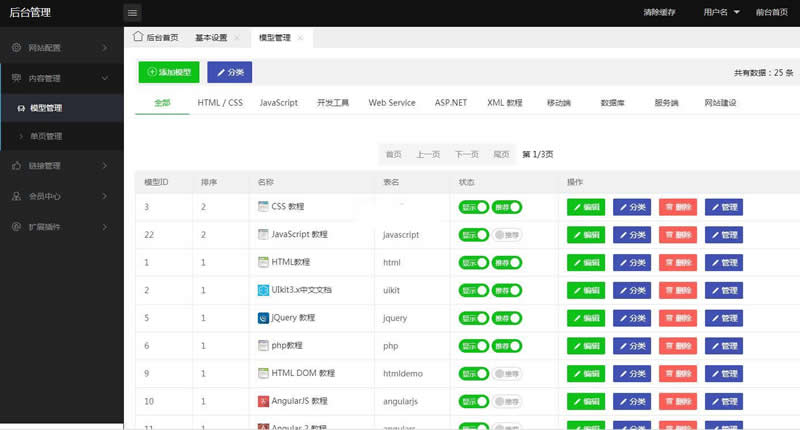Click the home icon on 后台首页 tab
The height and width of the screenshot is (430, 800).
pos(138,37)
